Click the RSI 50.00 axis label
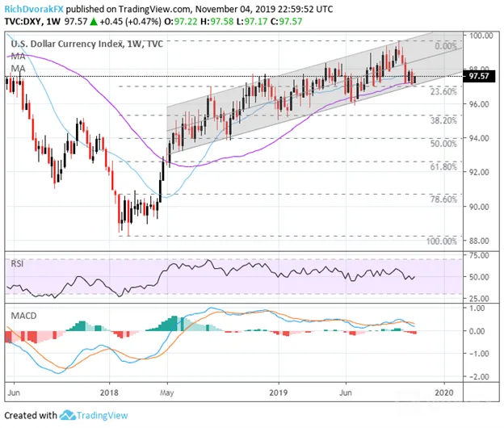The height and width of the screenshot is (428, 504). coord(479,277)
